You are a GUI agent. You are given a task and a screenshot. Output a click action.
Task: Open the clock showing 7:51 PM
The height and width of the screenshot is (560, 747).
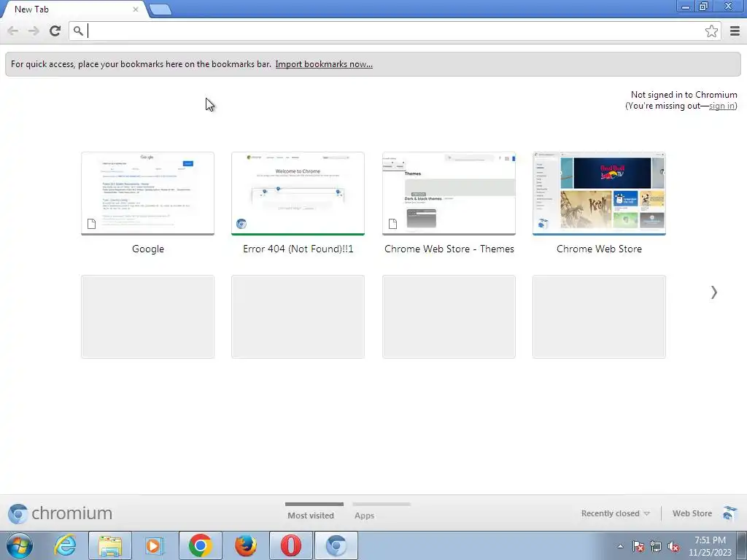[710, 546]
